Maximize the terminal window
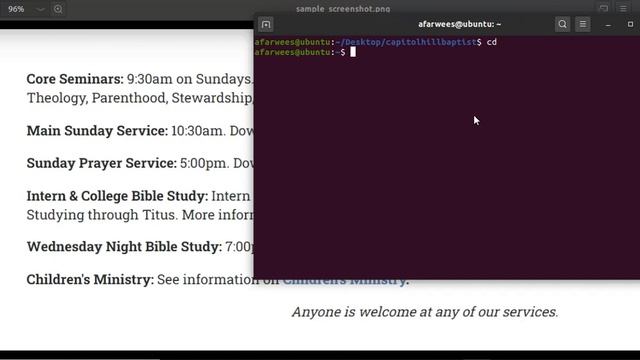Viewport: 640px width, 360px height. click(x=630, y=24)
